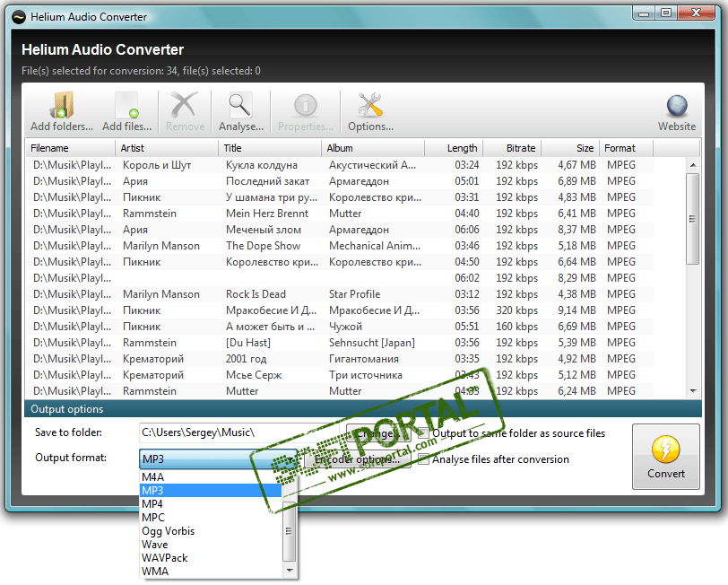Choose MP4 in the format list

point(211,504)
